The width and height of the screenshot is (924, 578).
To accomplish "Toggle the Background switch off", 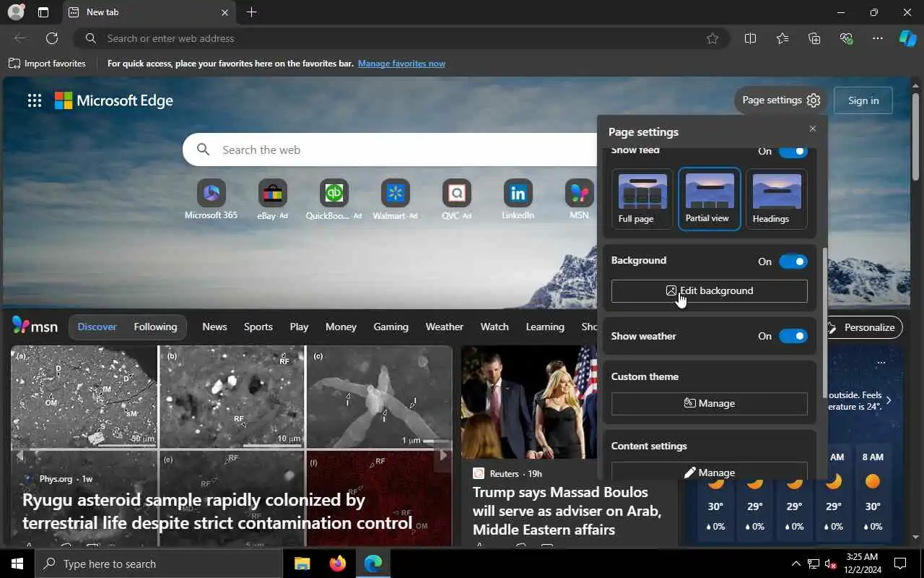I will pyautogui.click(x=793, y=262).
